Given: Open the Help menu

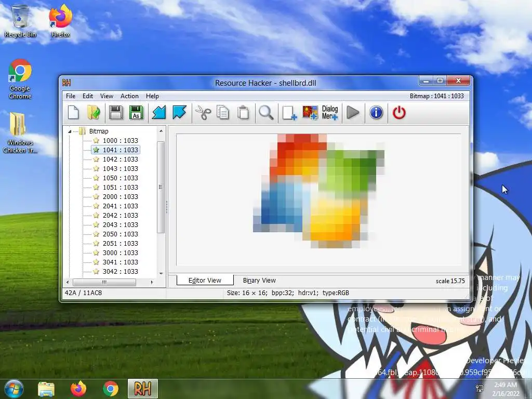Looking at the screenshot, I should pos(152,96).
